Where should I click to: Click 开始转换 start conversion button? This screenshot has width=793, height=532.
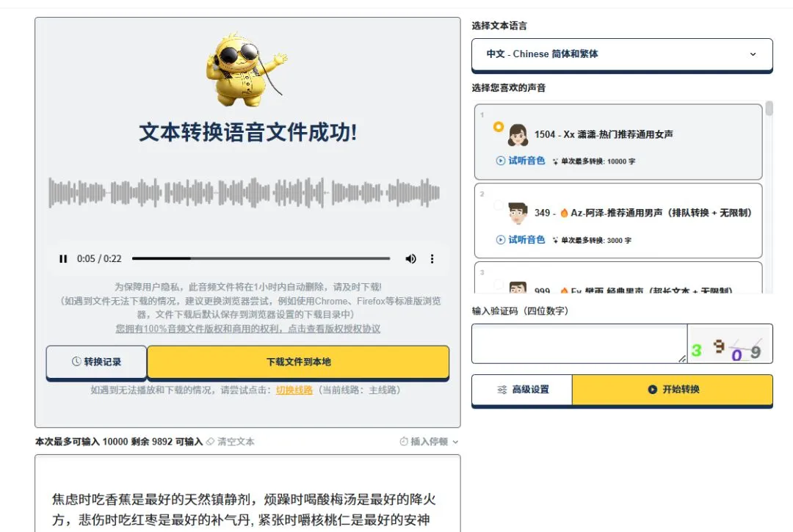(672, 390)
